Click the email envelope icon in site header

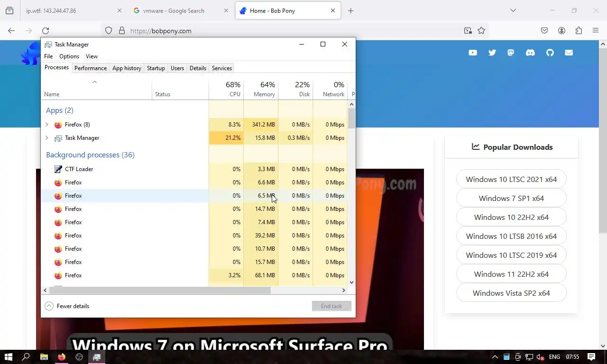click(569, 53)
